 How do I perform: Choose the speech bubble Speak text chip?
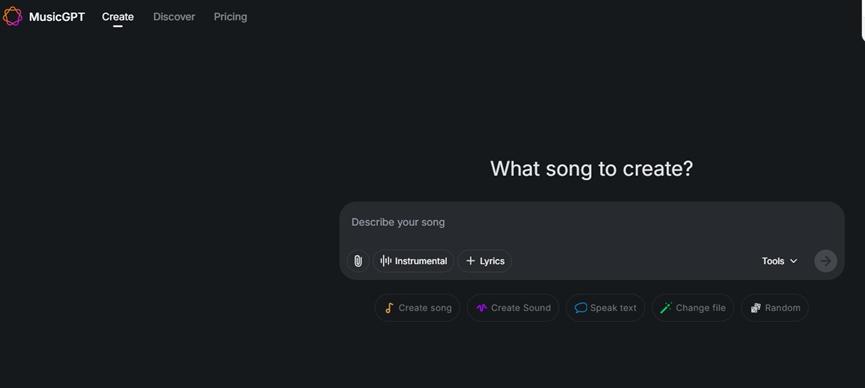[x=605, y=308]
